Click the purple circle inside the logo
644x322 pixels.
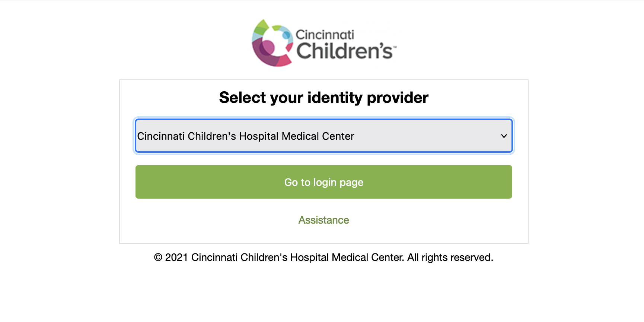tap(268, 48)
